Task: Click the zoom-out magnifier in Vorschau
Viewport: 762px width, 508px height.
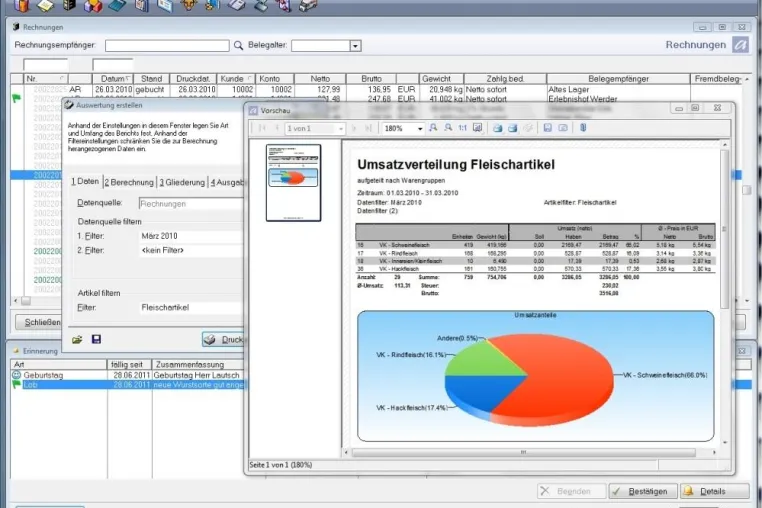Action: 448,128
